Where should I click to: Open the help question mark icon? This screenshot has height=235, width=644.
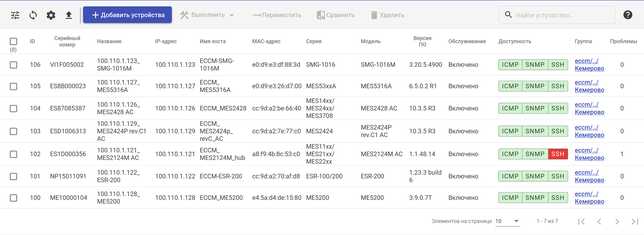(x=628, y=15)
